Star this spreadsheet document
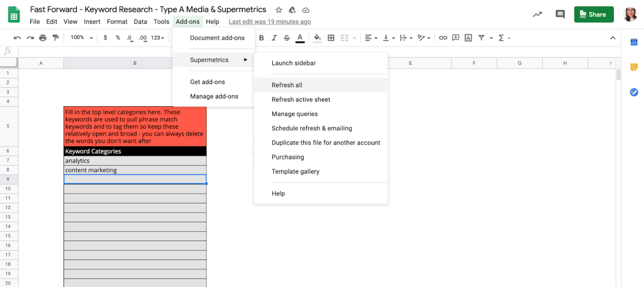 [x=279, y=10]
